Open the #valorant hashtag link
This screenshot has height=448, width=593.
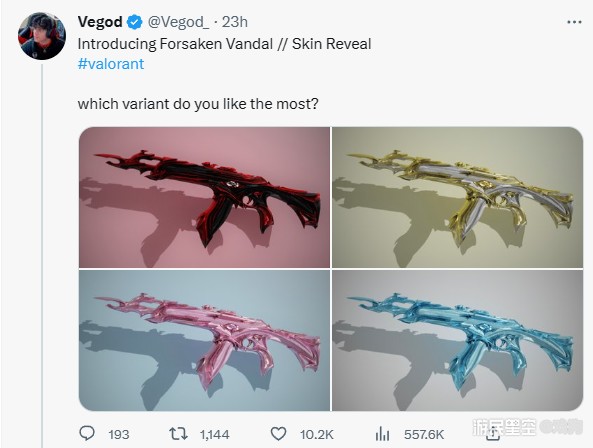tap(111, 64)
